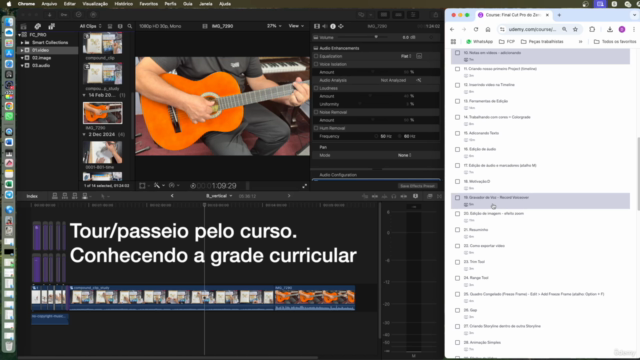
Task: Open Todos os favoritos bookmarks folder
Action: [x=615, y=42]
